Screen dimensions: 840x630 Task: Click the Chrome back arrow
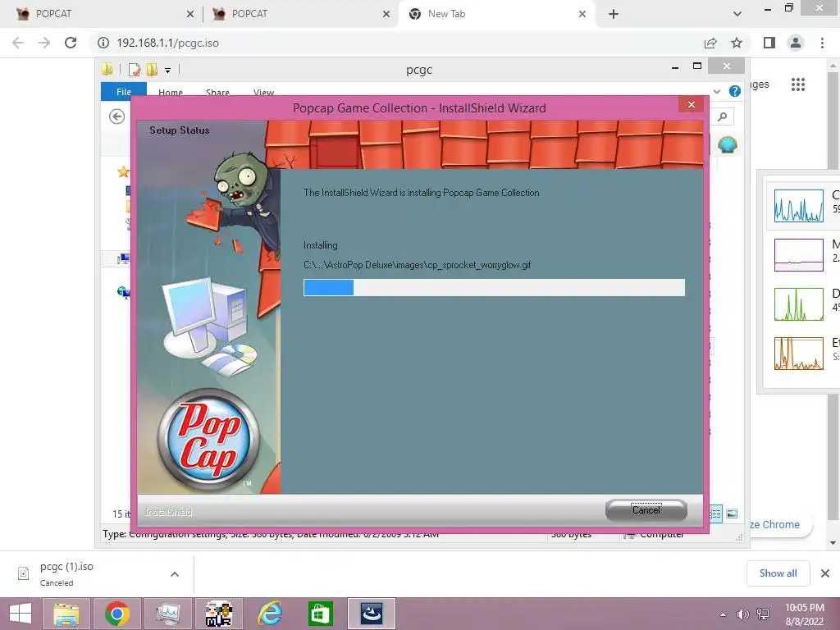click(18, 43)
